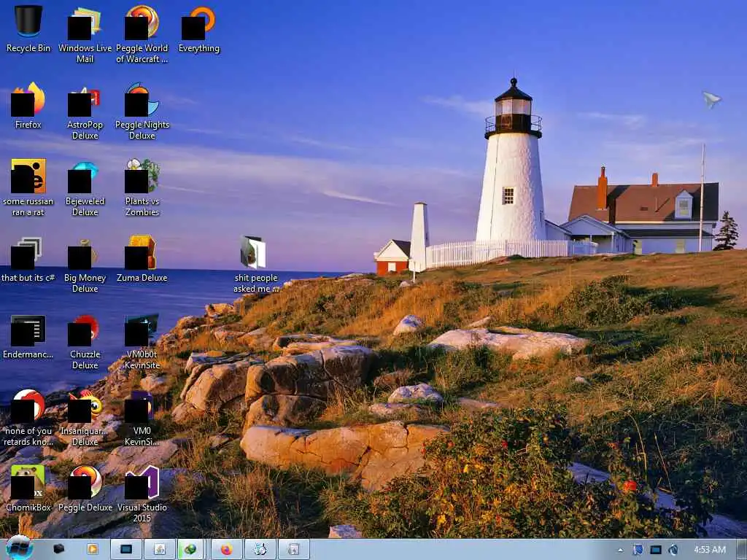747x560 pixels.
Task: Click Show desktop button at taskbar end
Action: (741, 550)
